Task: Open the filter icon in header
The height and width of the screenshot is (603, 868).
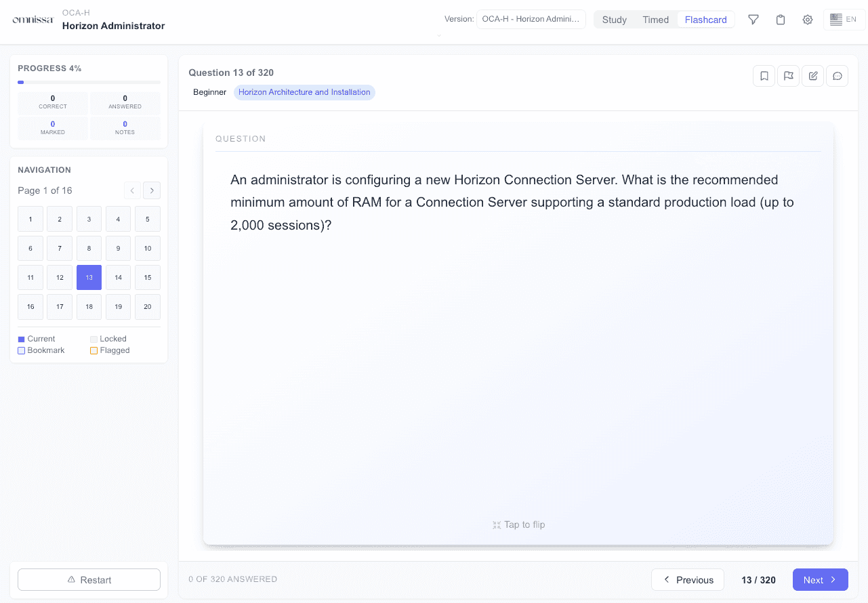Action: tap(753, 20)
